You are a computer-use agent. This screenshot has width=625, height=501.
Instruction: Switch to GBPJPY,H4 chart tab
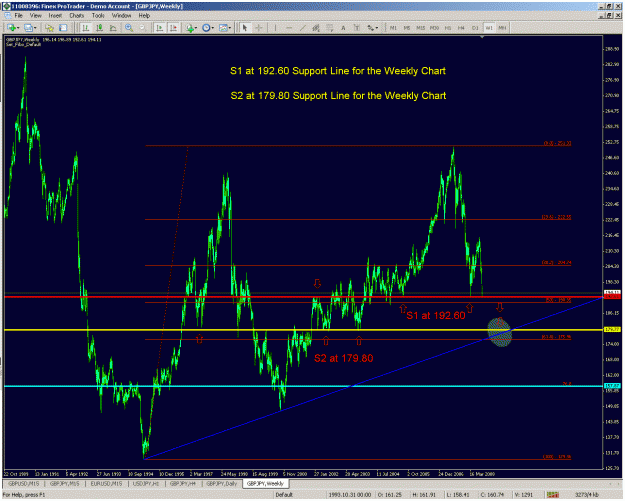(x=183, y=484)
